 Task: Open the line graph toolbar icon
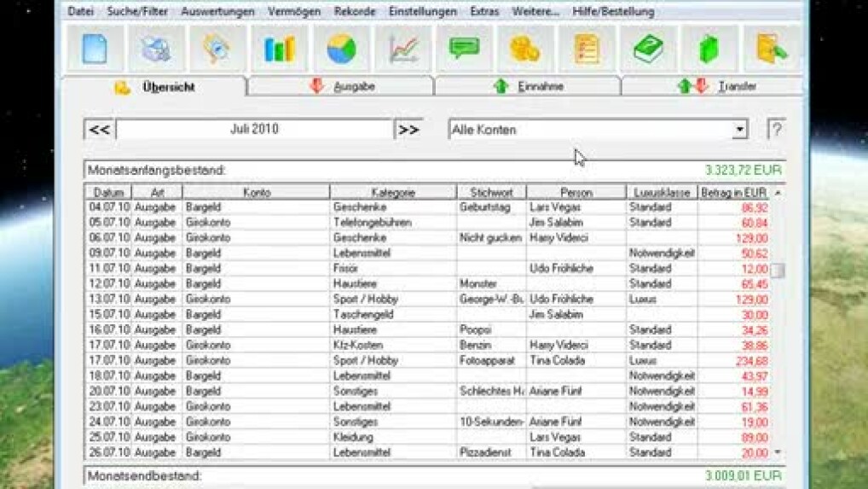pyautogui.click(x=403, y=49)
